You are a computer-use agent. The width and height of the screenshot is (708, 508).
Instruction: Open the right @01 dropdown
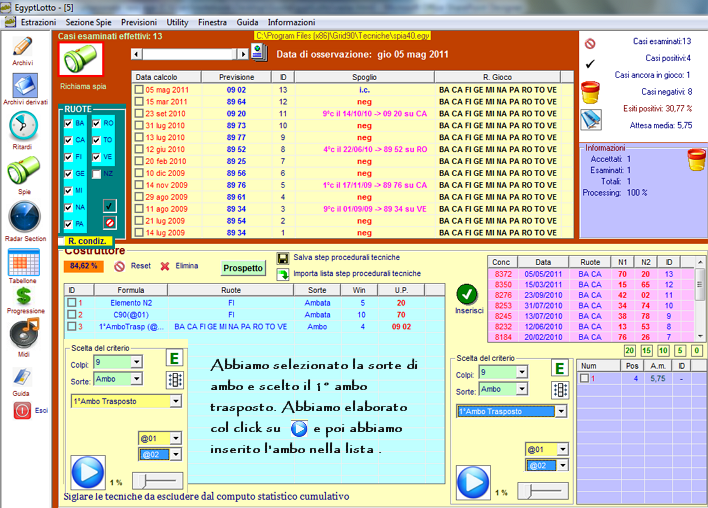pyautogui.click(x=563, y=449)
